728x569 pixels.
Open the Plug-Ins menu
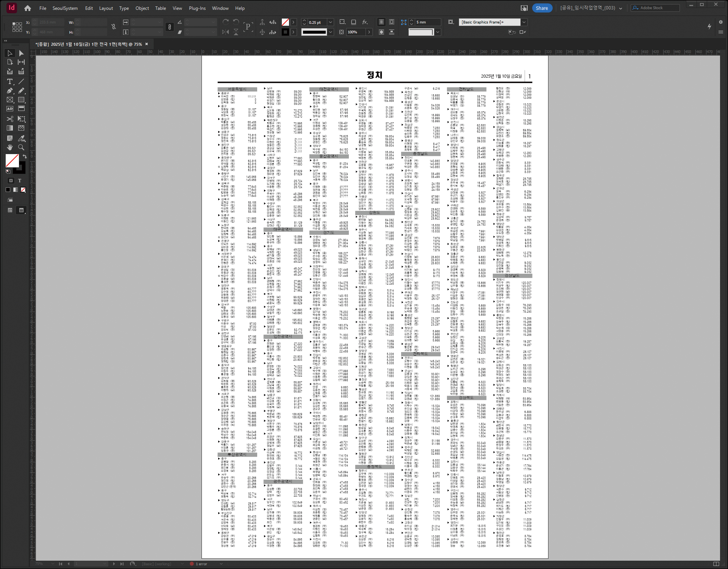pos(197,8)
